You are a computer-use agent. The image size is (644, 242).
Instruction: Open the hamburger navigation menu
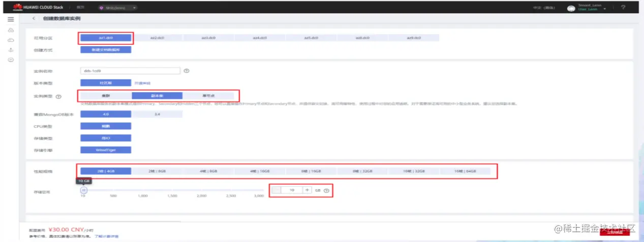coord(10,19)
